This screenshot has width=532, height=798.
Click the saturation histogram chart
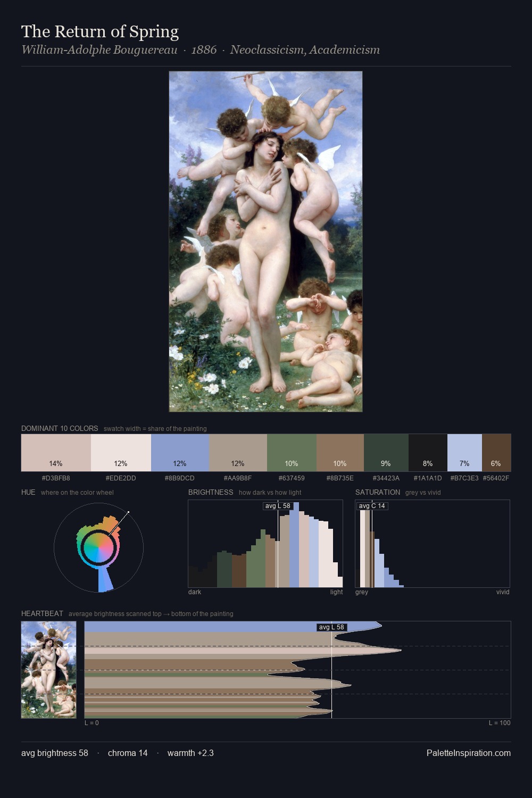click(433, 544)
